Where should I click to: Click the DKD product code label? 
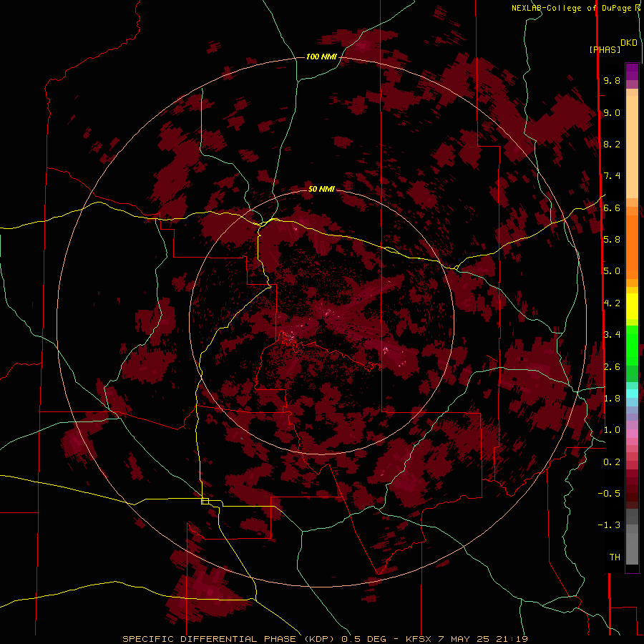[x=629, y=43]
